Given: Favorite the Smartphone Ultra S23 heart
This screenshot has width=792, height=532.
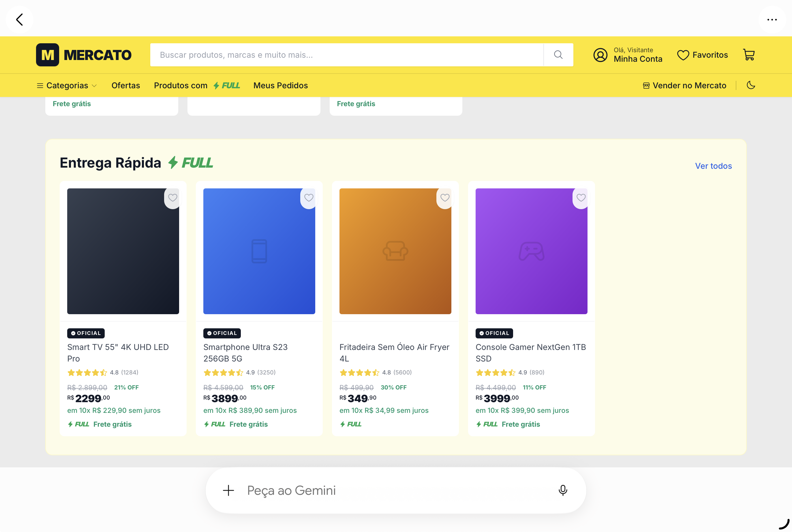Looking at the screenshot, I should 309,197.
